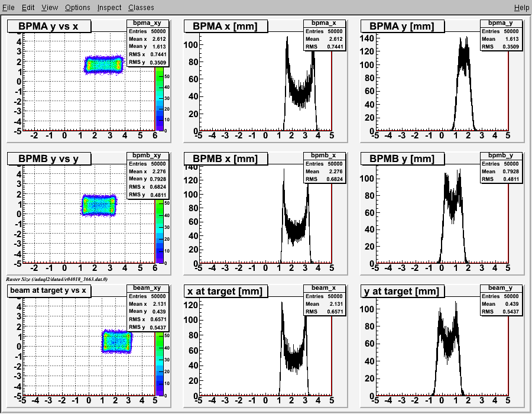532x414 pixels.
Task: Click the beam_xy statistics box
Action: coord(148,308)
